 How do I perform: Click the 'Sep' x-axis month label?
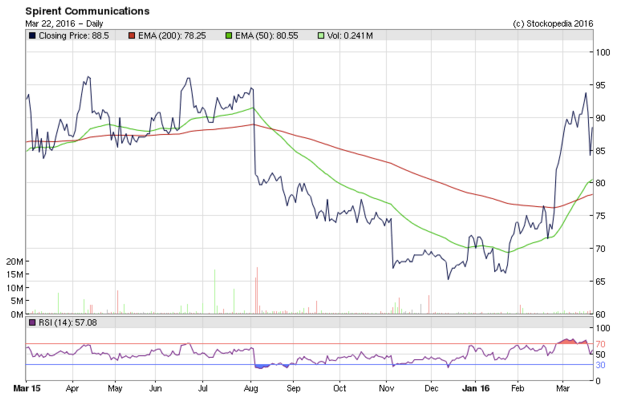click(x=293, y=388)
